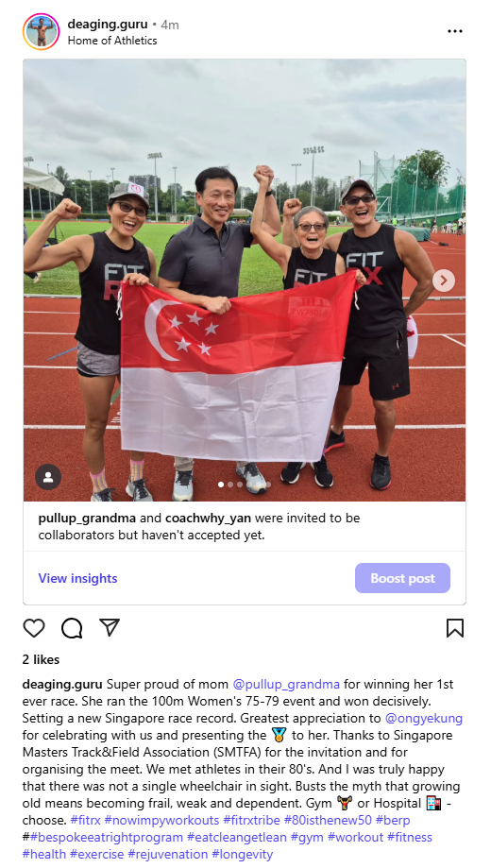Open deaging.guru username in the post header
The height and width of the screenshot is (868, 491).
(x=108, y=24)
